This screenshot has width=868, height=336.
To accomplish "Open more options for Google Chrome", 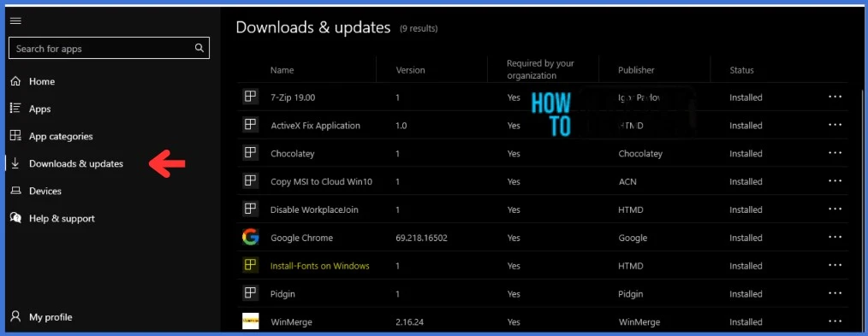I will 835,238.
